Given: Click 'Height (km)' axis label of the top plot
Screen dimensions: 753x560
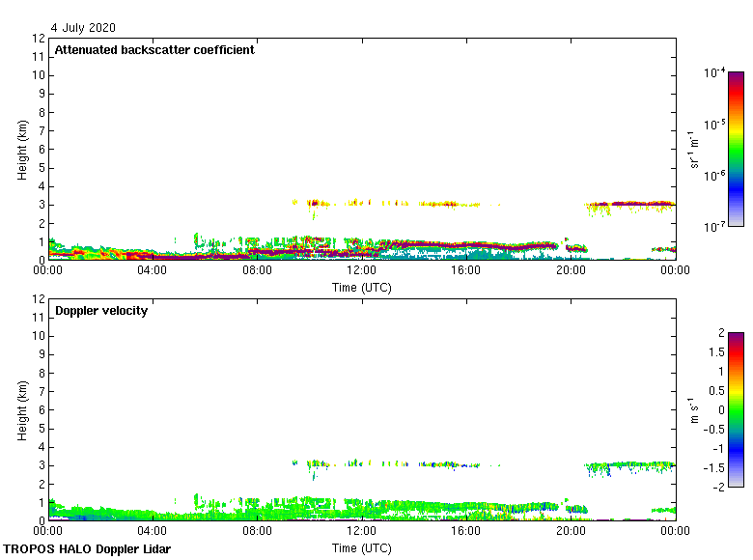Looking at the screenshot, I should [22, 149].
